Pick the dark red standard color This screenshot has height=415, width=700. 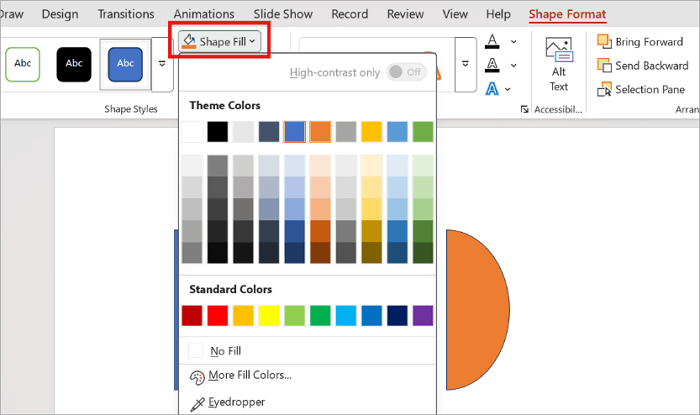(192, 315)
